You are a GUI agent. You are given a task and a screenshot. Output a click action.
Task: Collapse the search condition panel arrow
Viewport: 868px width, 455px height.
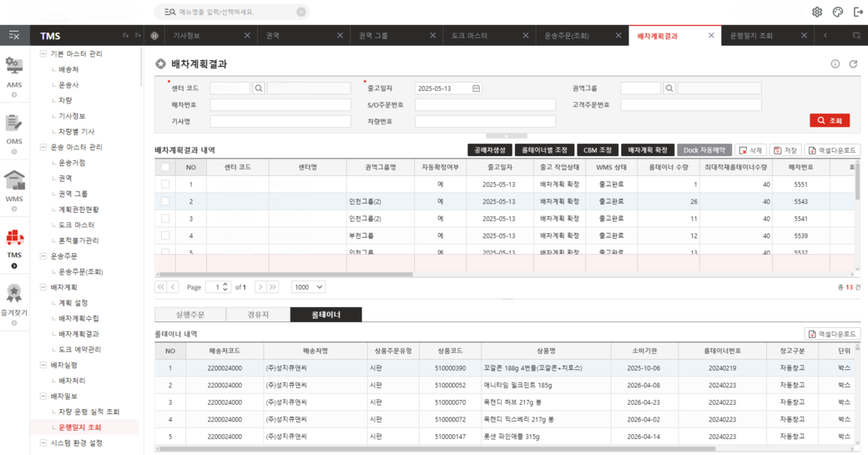tap(507, 135)
